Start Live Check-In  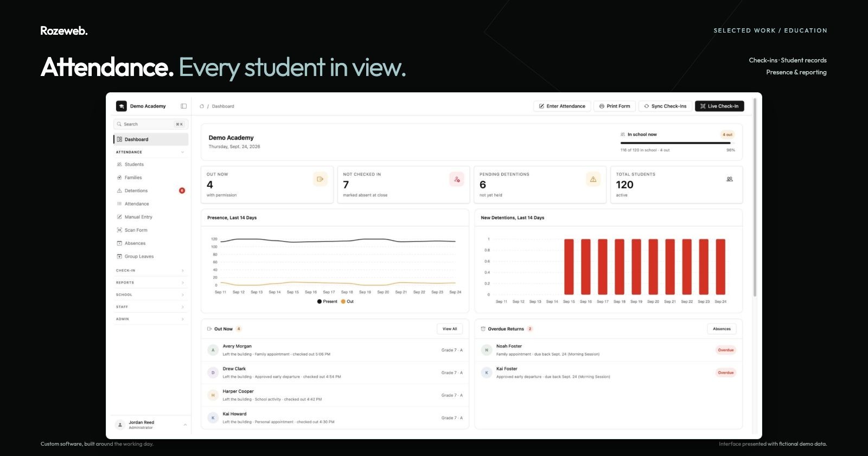[719, 106]
